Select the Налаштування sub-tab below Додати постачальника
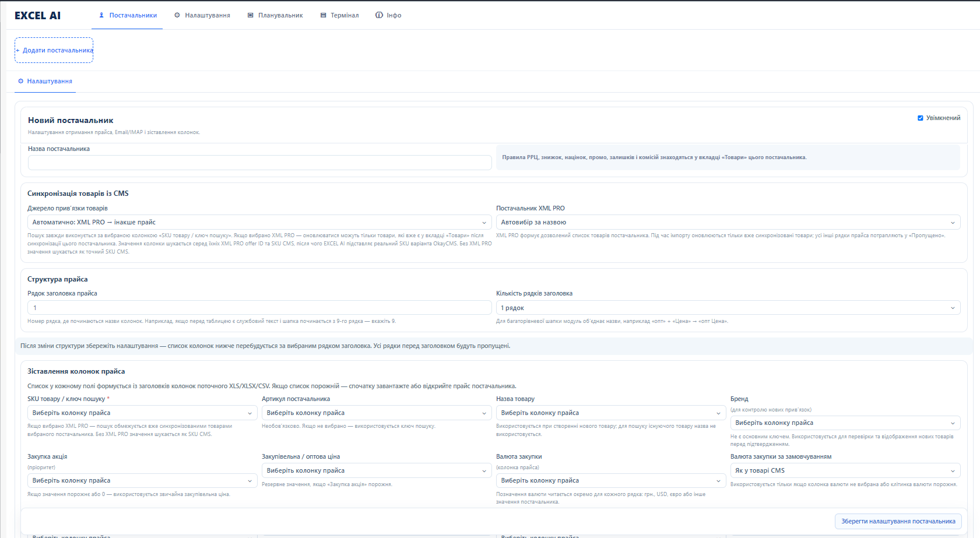 [x=45, y=81]
